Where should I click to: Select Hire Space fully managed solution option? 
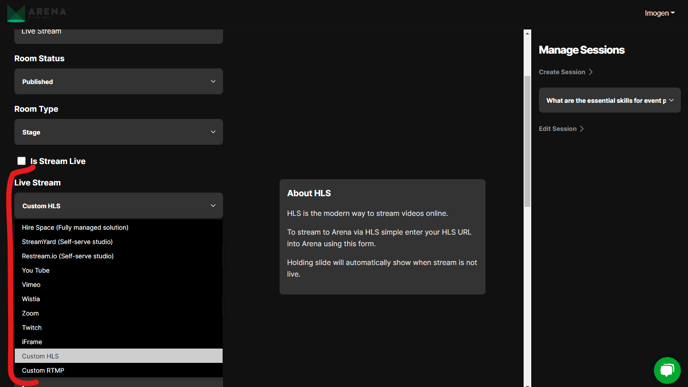click(118, 227)
